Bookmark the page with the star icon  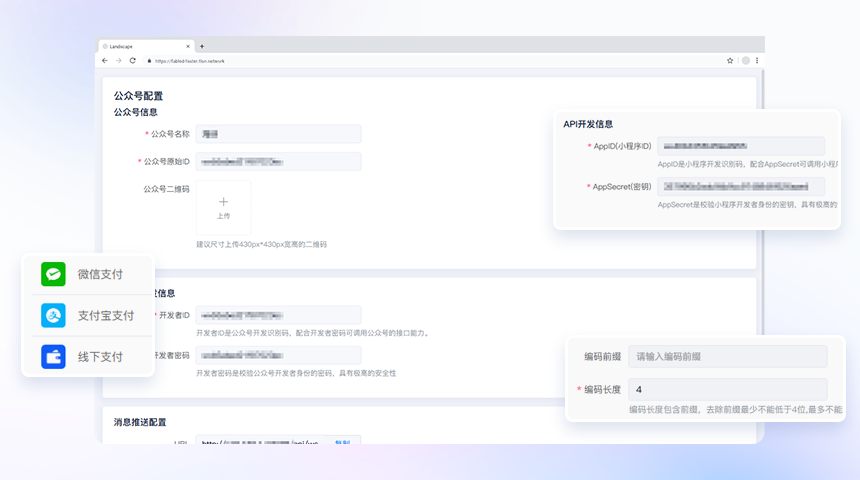coord(730,61)
